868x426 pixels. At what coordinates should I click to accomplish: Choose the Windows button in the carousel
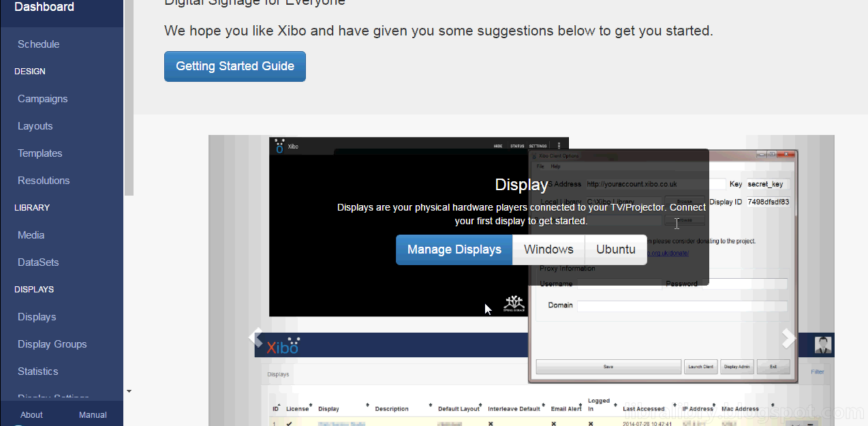coord(548,249)
